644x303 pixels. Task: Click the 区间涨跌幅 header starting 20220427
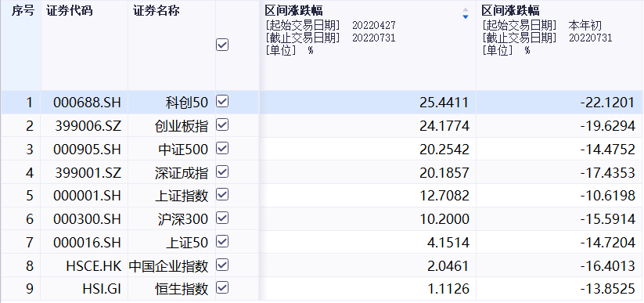368,45
